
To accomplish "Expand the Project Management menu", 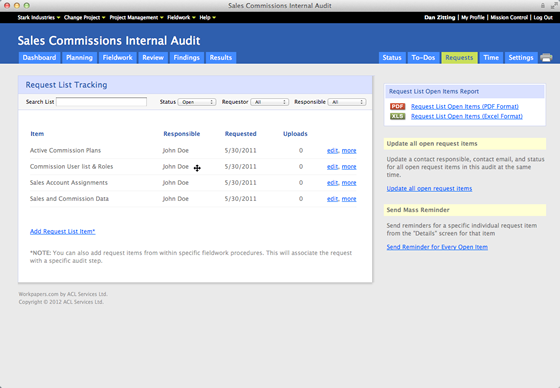I will pyautogui.click(x=136, y=18).
